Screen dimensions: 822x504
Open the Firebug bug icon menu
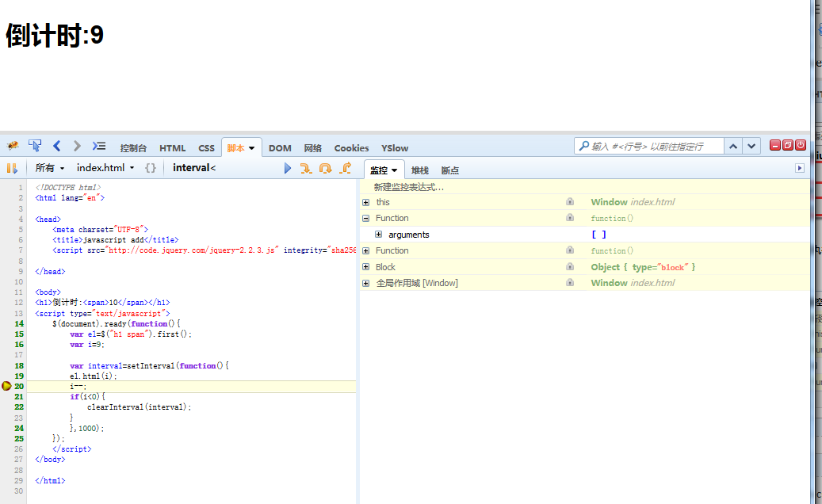pos(13,146)
